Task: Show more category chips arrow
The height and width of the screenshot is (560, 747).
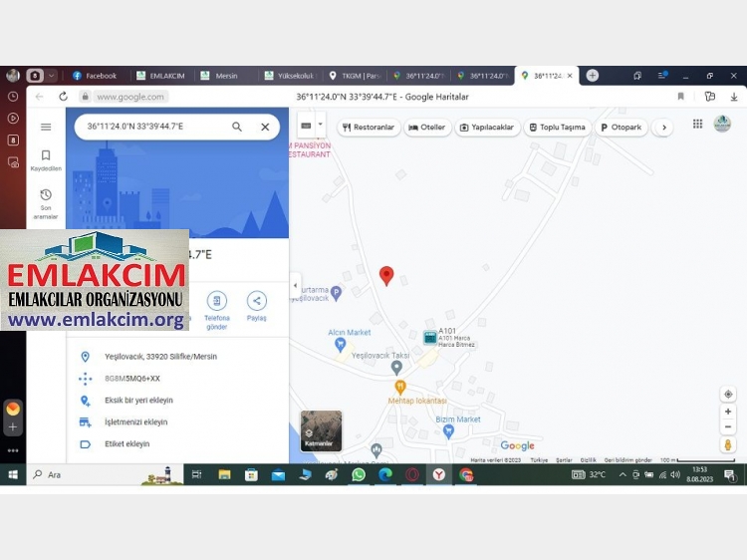Action: pyautogui.click(x=664, y=128)
